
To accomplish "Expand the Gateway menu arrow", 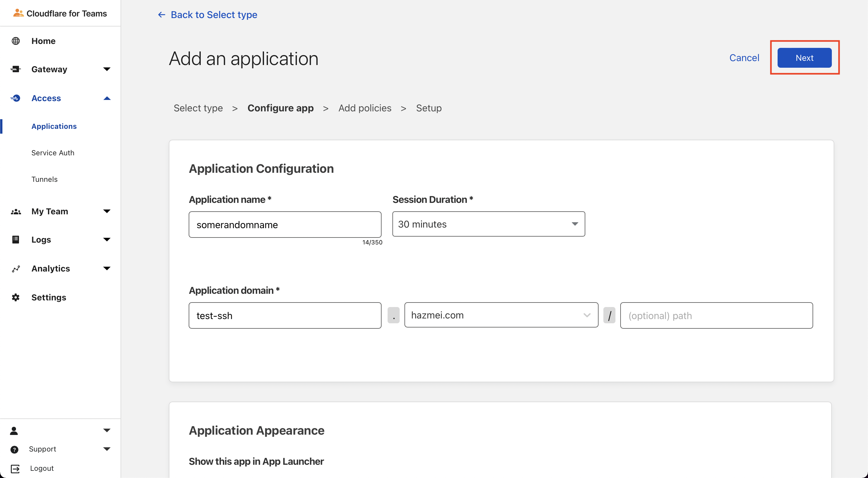I will pyautogui.click(x=107, y=69).
